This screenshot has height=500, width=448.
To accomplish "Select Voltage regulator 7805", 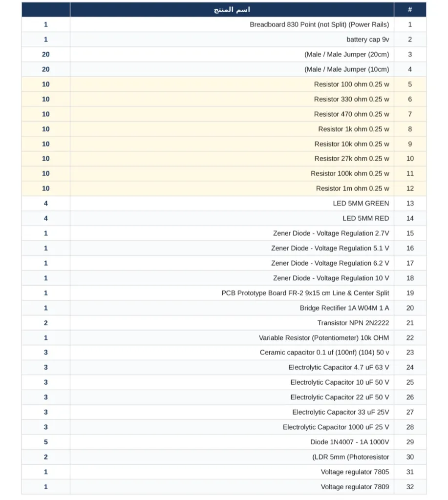I will (355, 472).
